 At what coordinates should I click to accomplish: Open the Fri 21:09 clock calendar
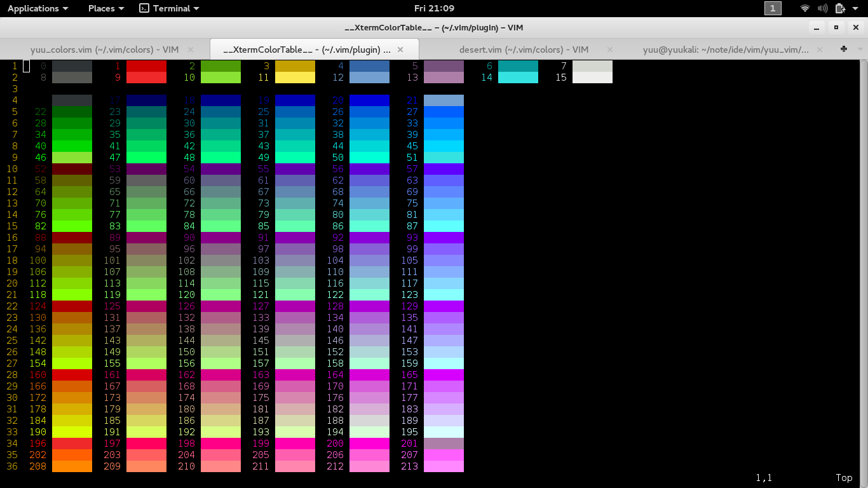point(434,8)
